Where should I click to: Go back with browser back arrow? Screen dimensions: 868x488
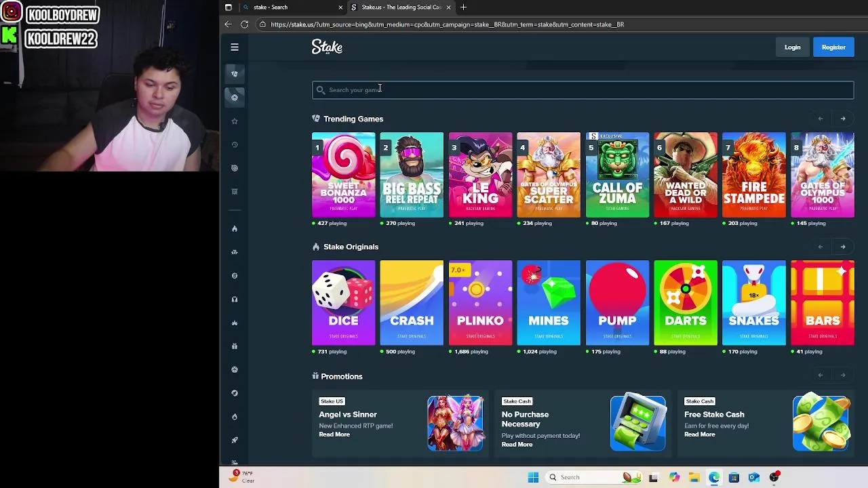pyautogui.click(x=228, y=24)
